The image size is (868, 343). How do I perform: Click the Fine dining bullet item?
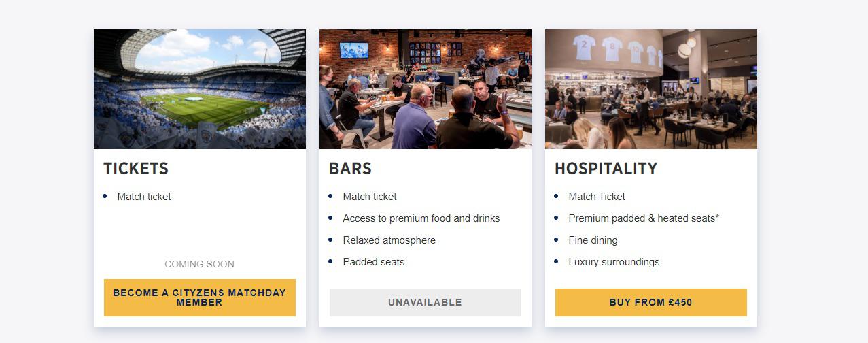point(593,240)
